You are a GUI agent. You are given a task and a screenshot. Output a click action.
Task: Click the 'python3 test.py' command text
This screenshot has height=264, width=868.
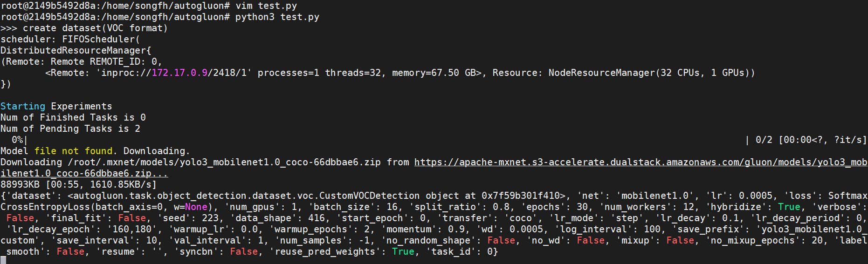click(x=277, y=17)
